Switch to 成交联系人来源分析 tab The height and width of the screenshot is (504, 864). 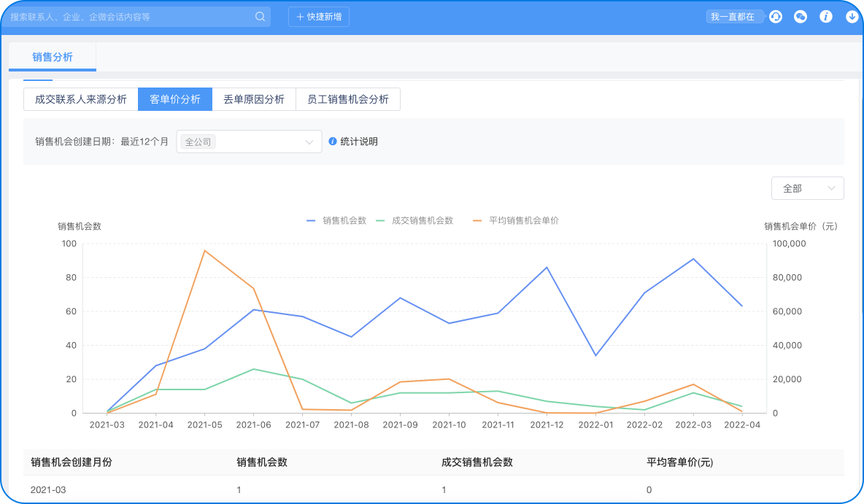(x=80, y=99)
